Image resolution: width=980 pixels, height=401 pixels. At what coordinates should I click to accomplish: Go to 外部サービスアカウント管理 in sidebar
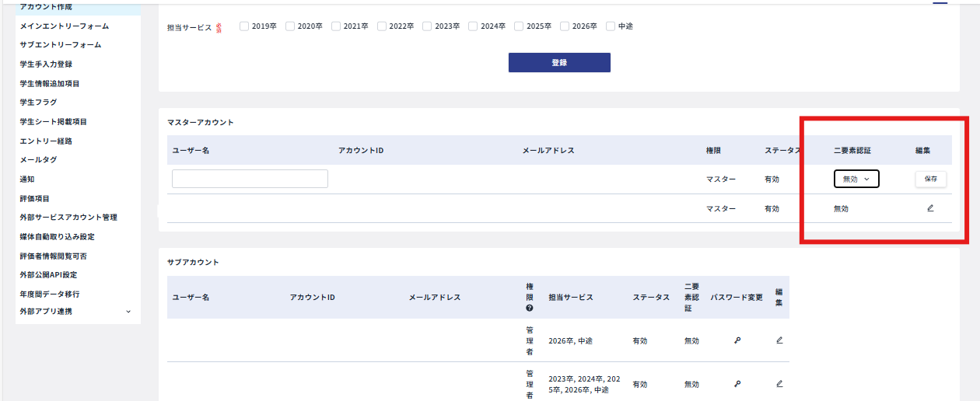[x=68, y=218]
